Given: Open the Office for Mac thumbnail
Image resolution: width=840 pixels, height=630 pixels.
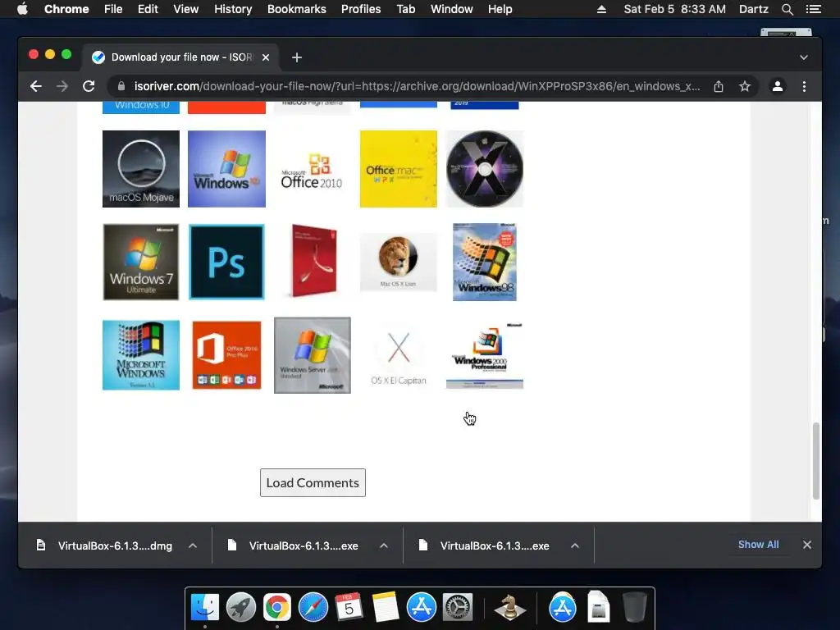Looking at the screenshot, I should click(x=399, y=169).
